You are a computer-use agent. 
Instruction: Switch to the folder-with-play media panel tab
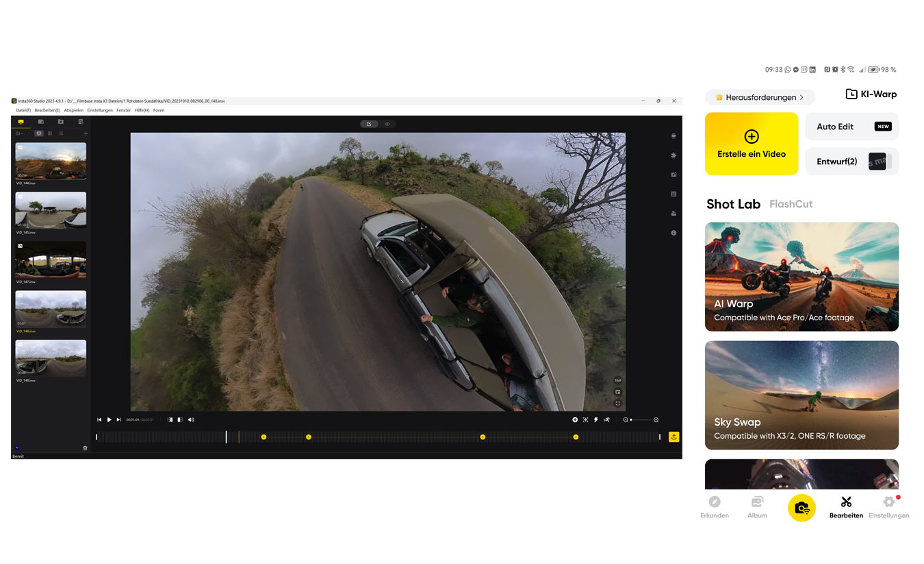(60, 122)
